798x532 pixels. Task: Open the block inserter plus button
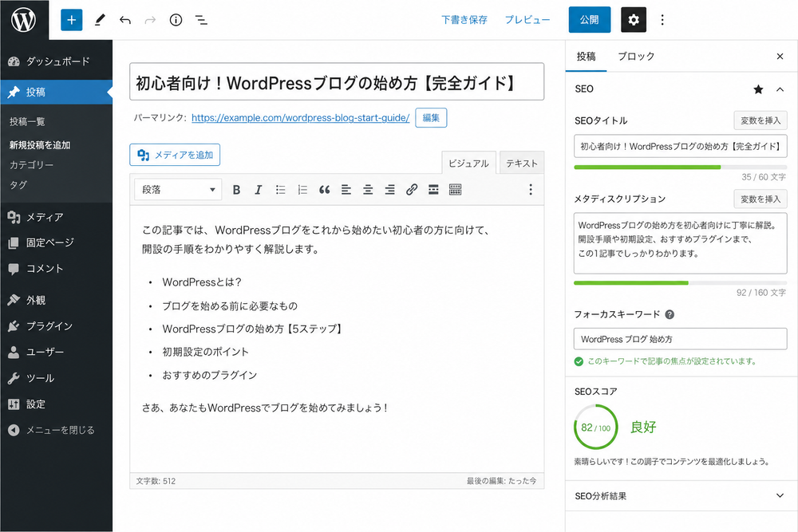click(71, 20)
